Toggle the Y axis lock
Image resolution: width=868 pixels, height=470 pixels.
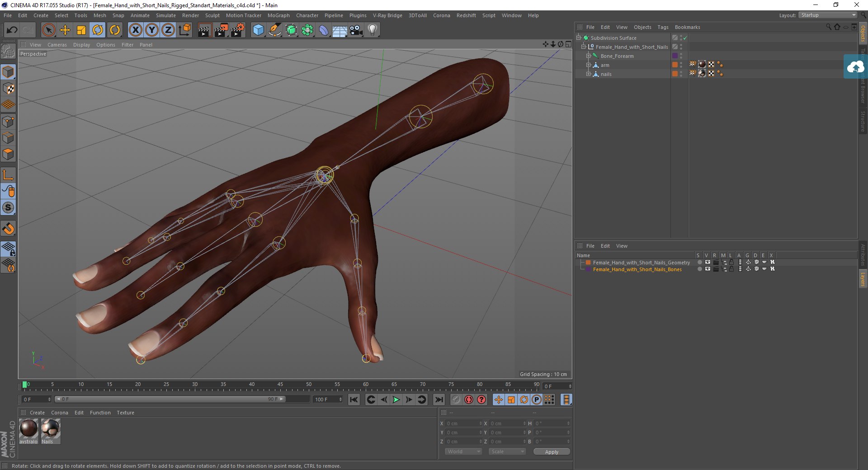pyautogui.click(x=151, y=30)
